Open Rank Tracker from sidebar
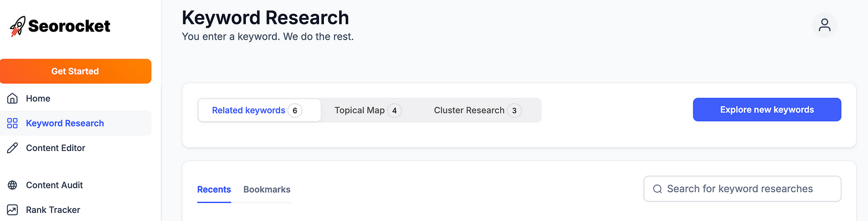 [53, 210]
